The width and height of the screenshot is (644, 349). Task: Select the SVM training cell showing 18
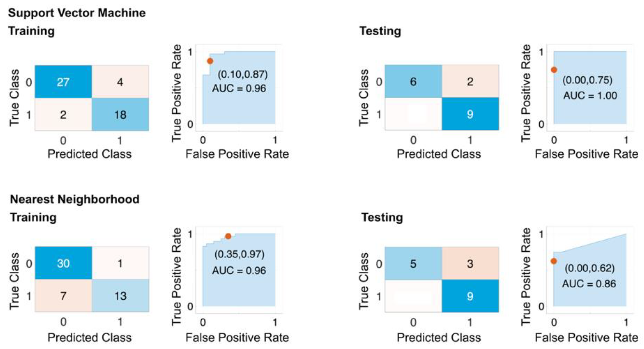[120, 114]
